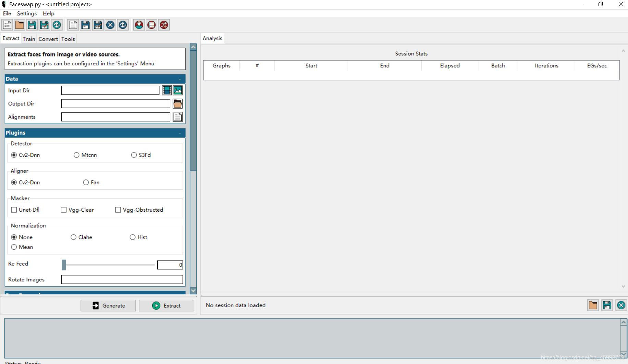Click the Start column header
Image resolution: width=628 pixels, height=364 pixels.
pos(311,66)
